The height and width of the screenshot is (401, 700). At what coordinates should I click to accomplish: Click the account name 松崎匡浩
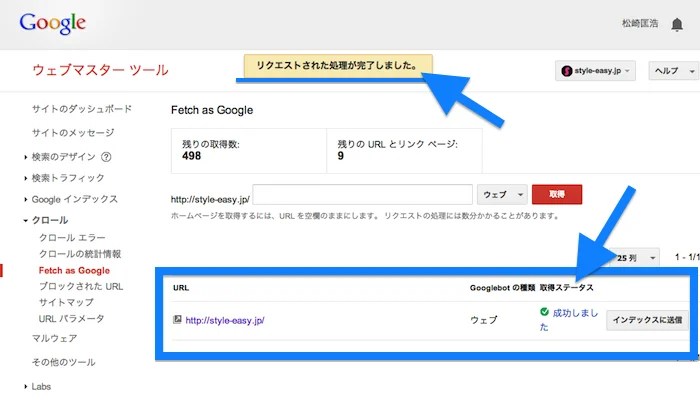pos(640,23)
